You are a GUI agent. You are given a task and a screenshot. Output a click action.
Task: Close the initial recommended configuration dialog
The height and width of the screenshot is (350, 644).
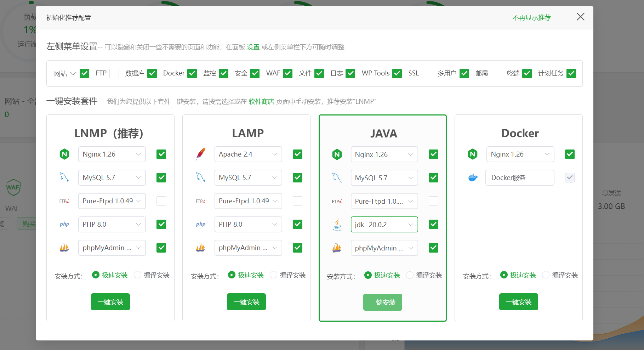[x=581, y=17]
